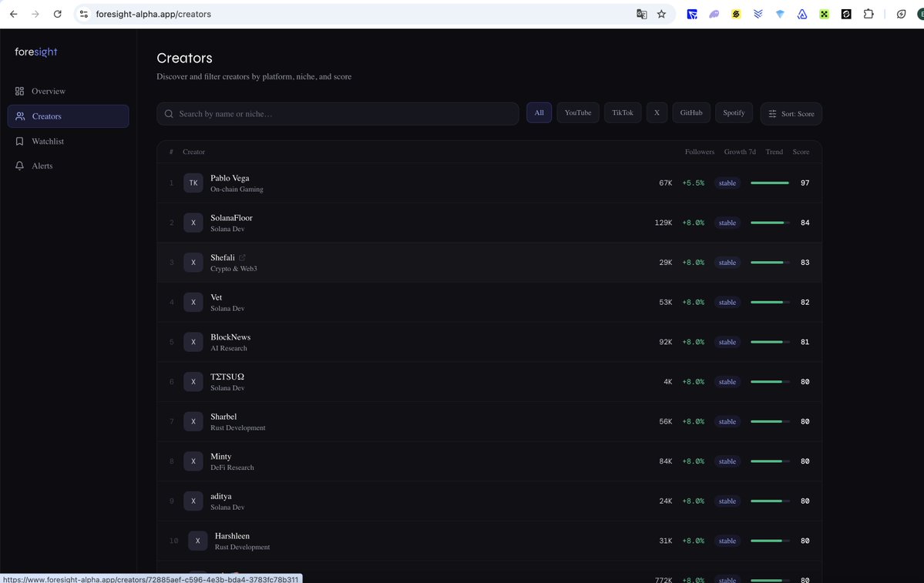This screenshot has width=924, height=583.
Task: Open the Overview page
Action: coord(68,92)
